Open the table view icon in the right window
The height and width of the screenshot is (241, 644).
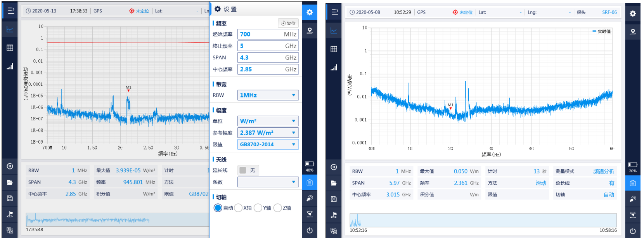[x=334, y=49]
